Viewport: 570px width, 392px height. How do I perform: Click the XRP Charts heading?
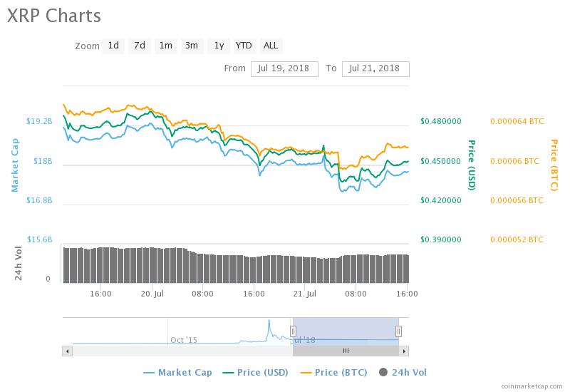pos(54,16)
